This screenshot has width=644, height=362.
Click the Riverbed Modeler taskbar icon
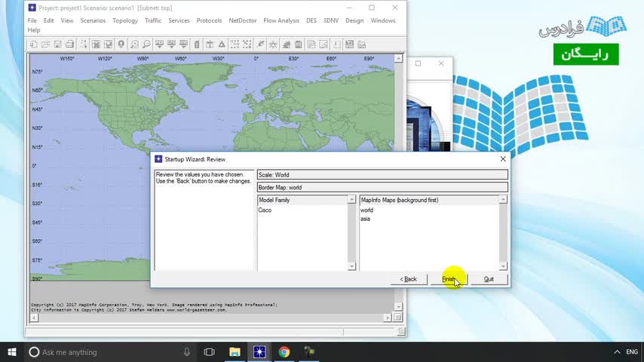point(259,352)
